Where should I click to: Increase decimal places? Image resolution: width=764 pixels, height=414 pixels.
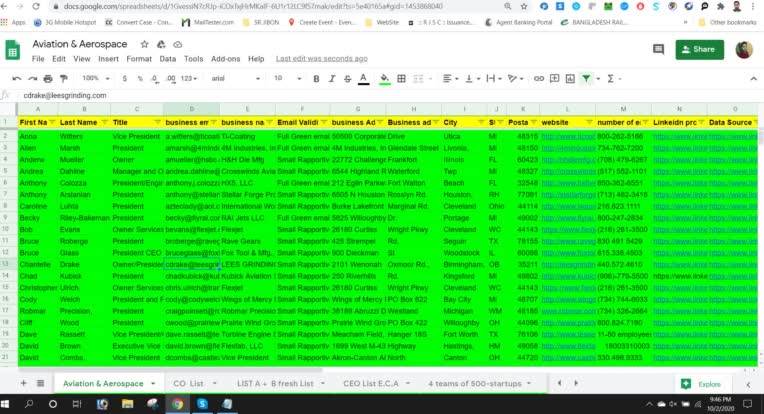171,78
